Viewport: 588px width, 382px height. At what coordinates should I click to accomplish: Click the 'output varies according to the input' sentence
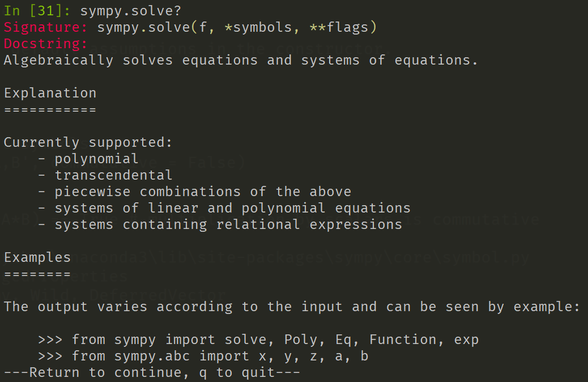point(292,307)
